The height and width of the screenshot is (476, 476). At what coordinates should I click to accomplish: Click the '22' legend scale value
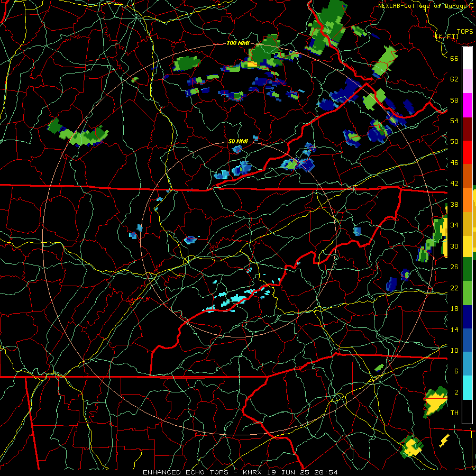click(x=454, y=288)
